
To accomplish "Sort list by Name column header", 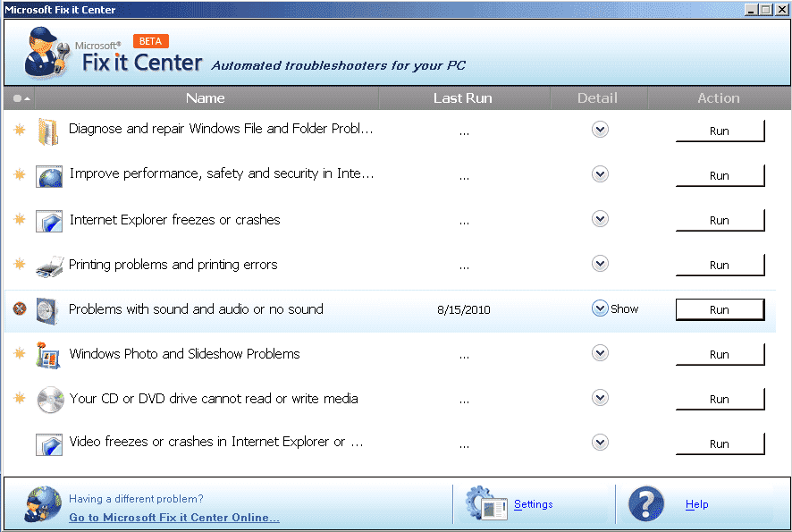I will pyautogui.click(x=205, y=98).
